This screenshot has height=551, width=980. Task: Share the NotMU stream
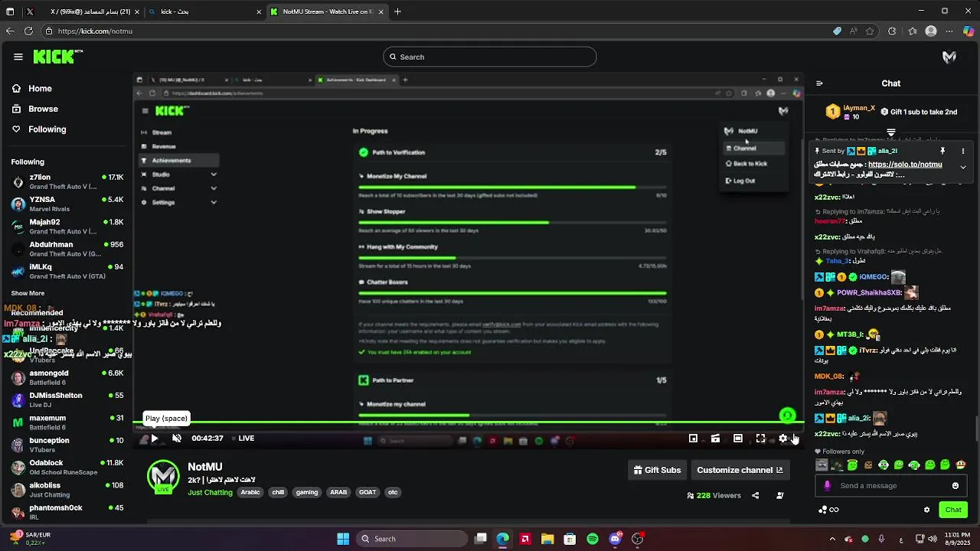coord(755,496)
